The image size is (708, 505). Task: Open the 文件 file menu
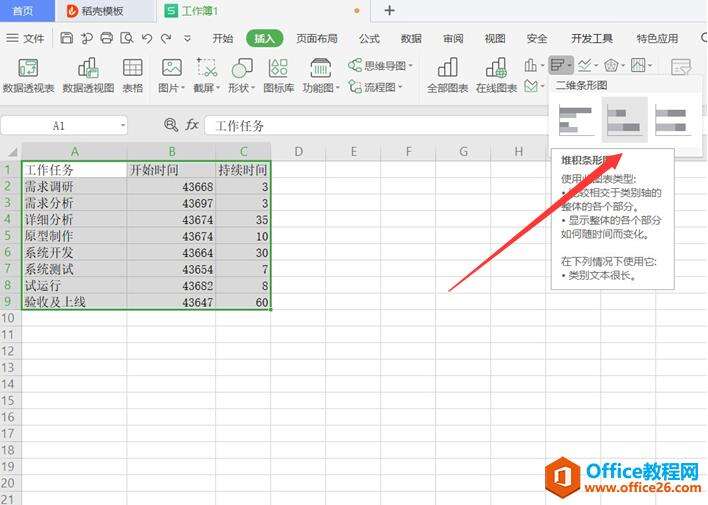click(x=26, y=39)
